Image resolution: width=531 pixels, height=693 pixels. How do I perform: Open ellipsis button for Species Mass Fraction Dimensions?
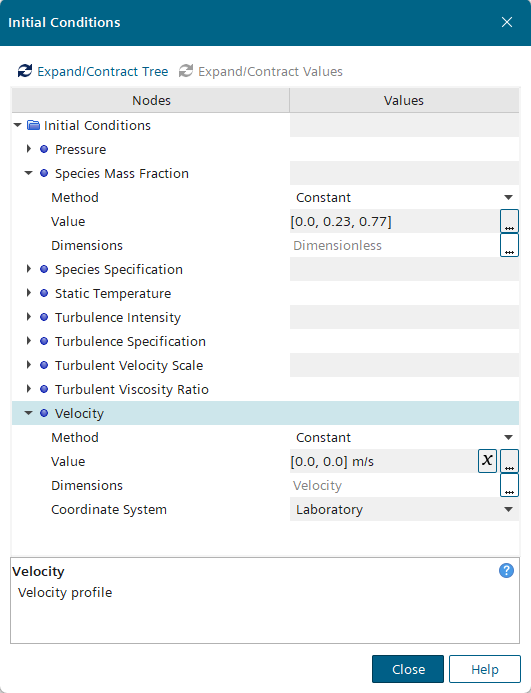click(509, 245)
